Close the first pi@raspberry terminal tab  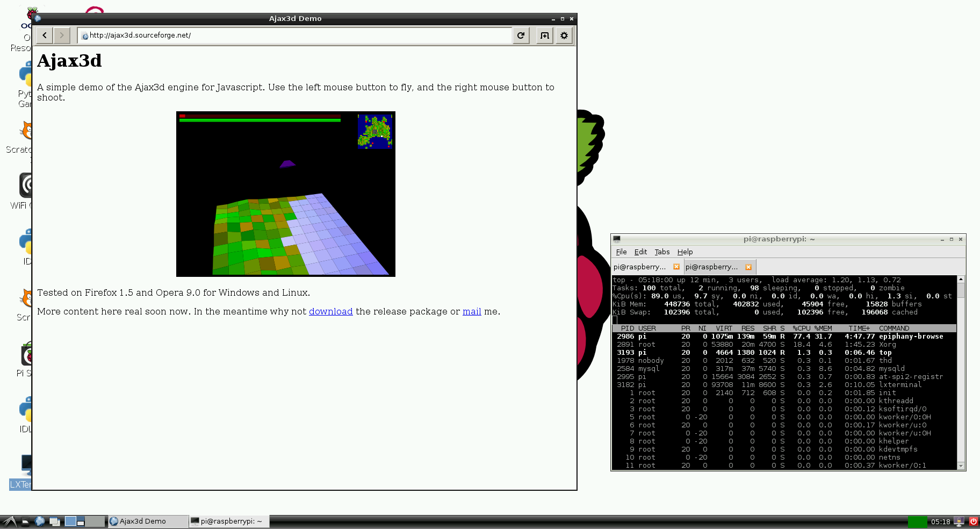676,267
